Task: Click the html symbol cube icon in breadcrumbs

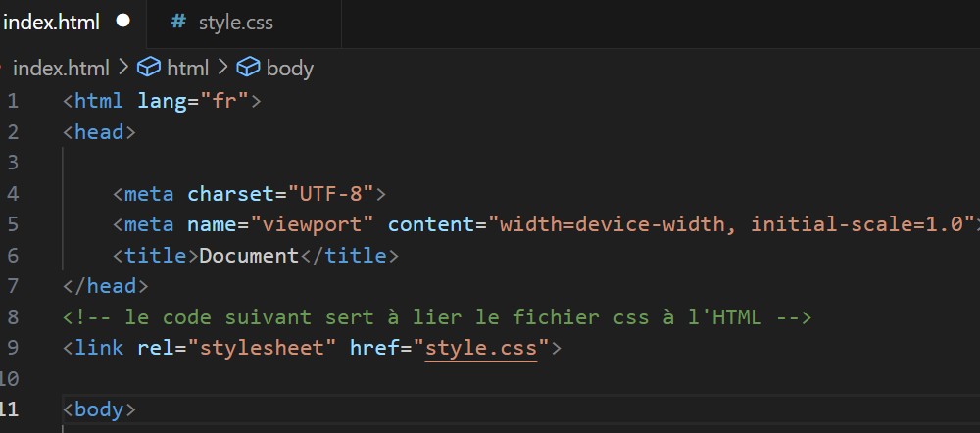Action: (149, 68)
